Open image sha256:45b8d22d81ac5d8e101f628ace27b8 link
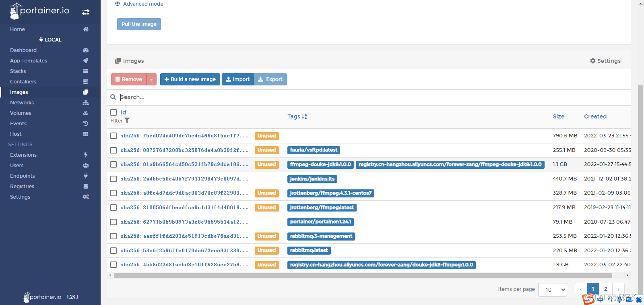The height and width of the screenshot is (305, 644). (184, 265)
